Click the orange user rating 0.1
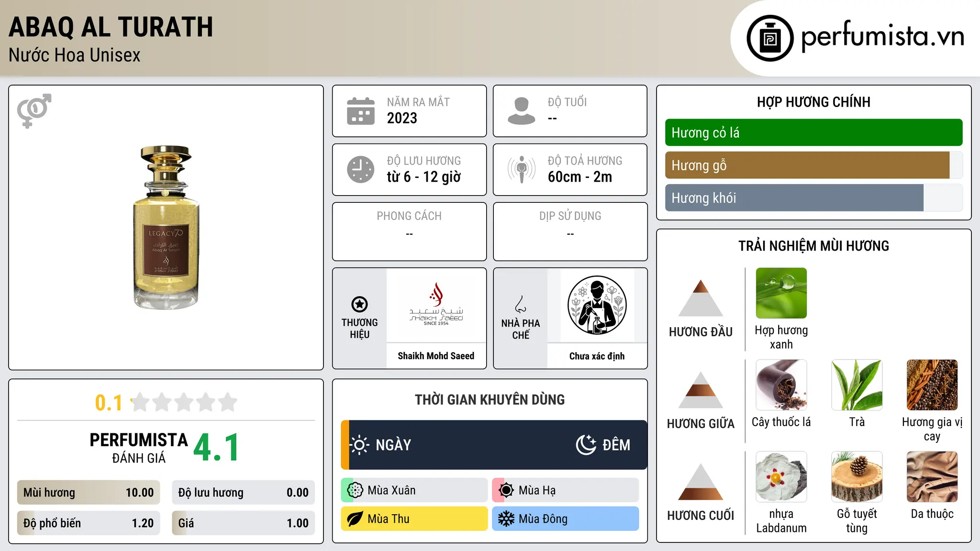This screenshot has width=980, height=551. 109,403
